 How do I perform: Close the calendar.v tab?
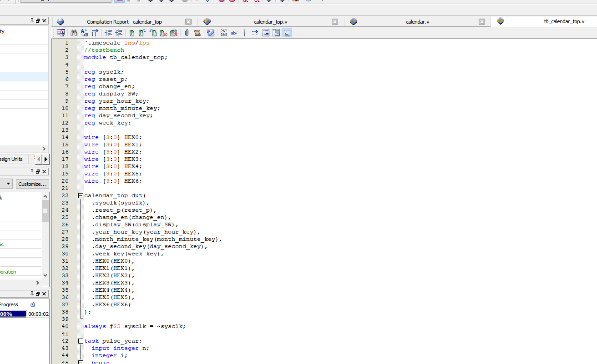tap(482, 22)
